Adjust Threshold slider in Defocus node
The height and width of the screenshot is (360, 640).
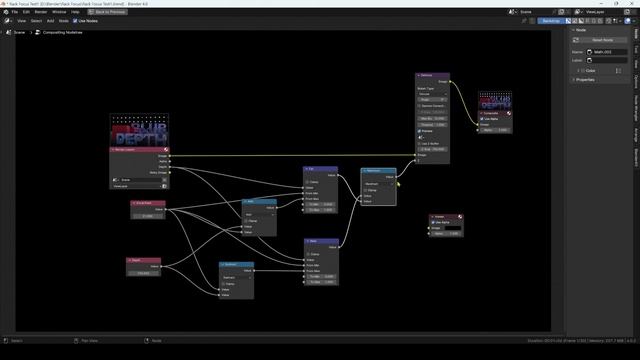point(432,124)
